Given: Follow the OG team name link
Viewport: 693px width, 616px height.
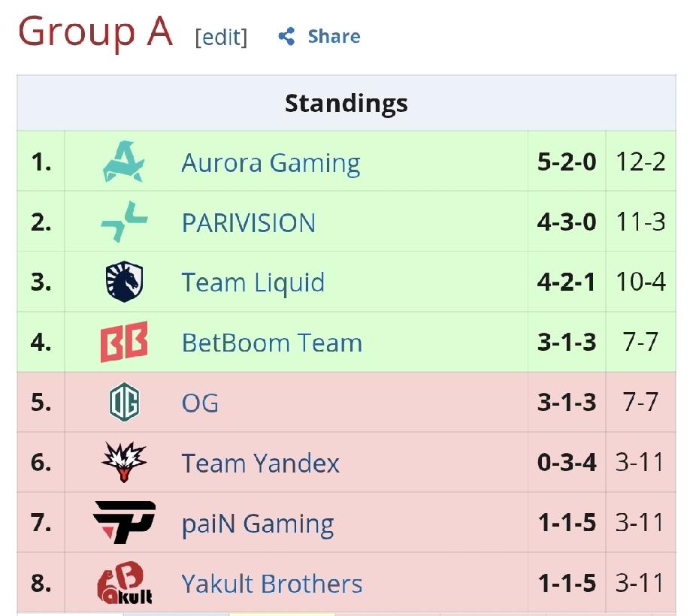Looking at the screenshot, I should click(x=200, y=403).
